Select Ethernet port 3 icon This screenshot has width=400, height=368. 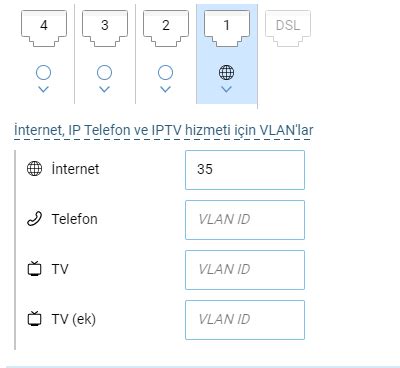pos(105,28)
